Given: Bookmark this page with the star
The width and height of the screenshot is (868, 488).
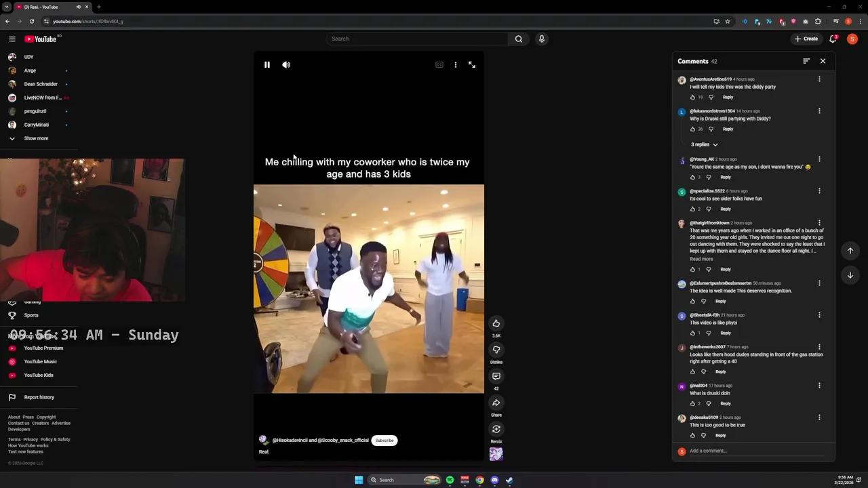Looking at the screenshot, I should (728, 21).
